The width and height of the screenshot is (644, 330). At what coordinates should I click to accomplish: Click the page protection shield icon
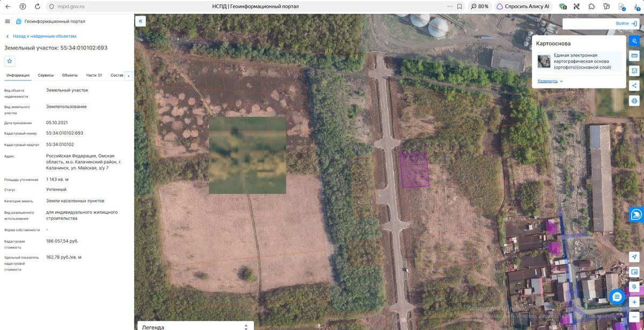click(52, 6)
